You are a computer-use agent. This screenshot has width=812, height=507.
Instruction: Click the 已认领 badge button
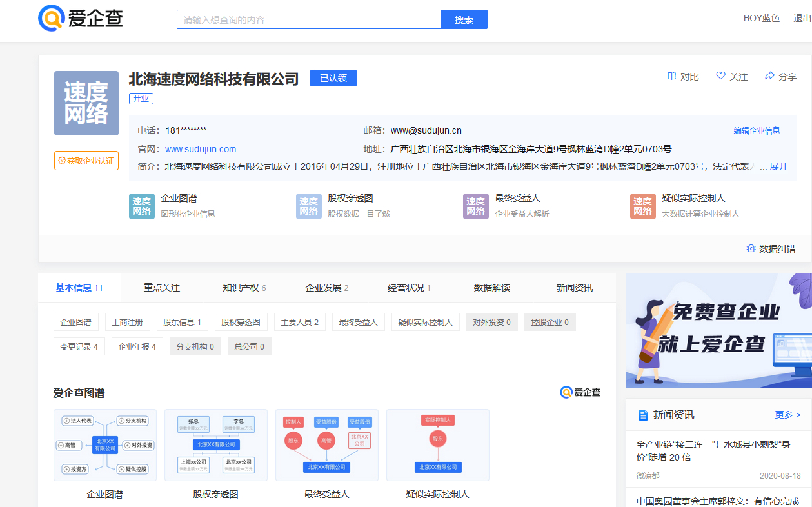point(333,78)
